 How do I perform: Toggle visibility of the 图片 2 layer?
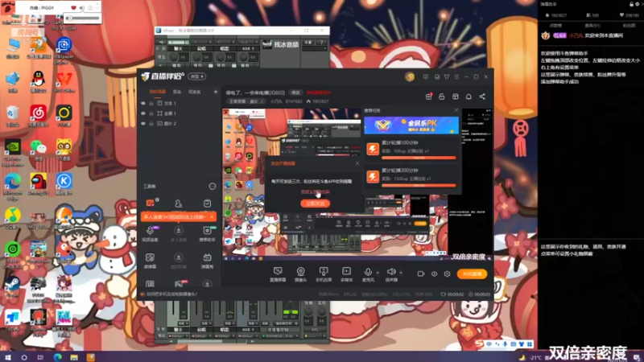[143, 124]
